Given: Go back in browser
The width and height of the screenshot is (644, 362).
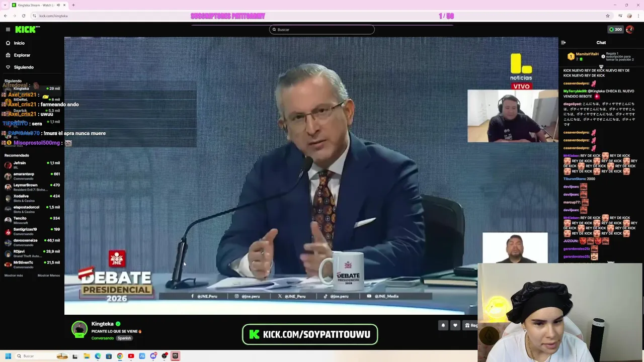Looking at the screenshot, I should (x=6, y=16).
